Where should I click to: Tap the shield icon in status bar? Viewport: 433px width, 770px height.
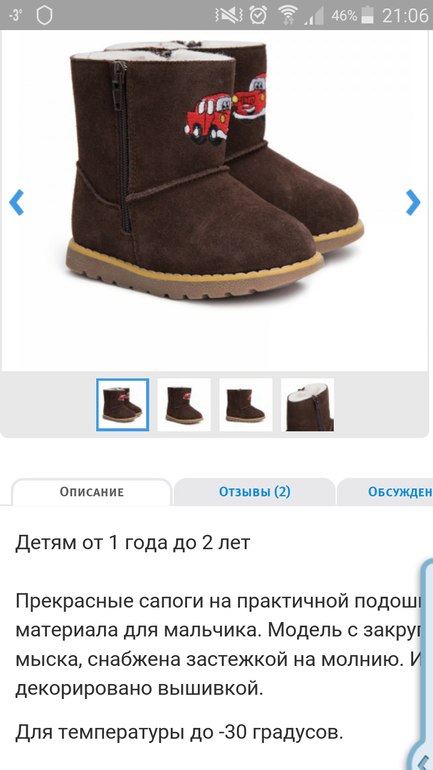coord(44,15)
